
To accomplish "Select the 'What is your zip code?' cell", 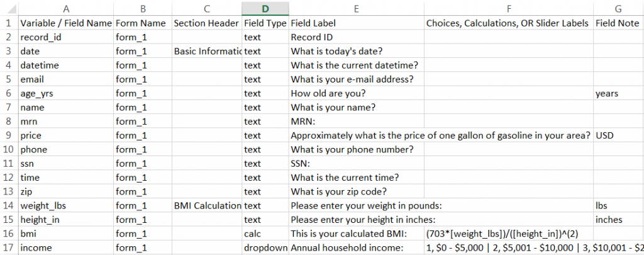I will point(356,191).
